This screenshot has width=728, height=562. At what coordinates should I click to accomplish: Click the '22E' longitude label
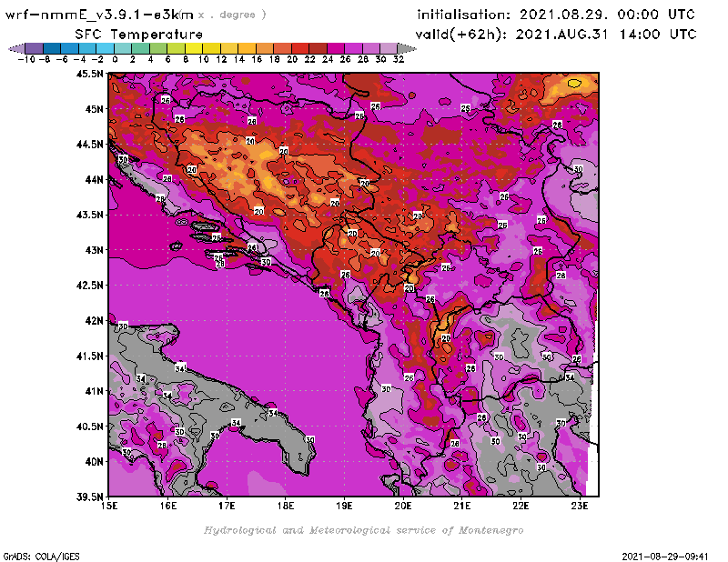pos(521,506)
